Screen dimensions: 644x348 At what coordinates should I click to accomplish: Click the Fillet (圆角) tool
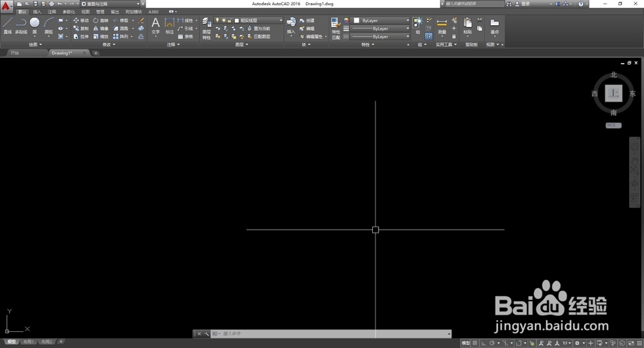click(x=121, y=28)
